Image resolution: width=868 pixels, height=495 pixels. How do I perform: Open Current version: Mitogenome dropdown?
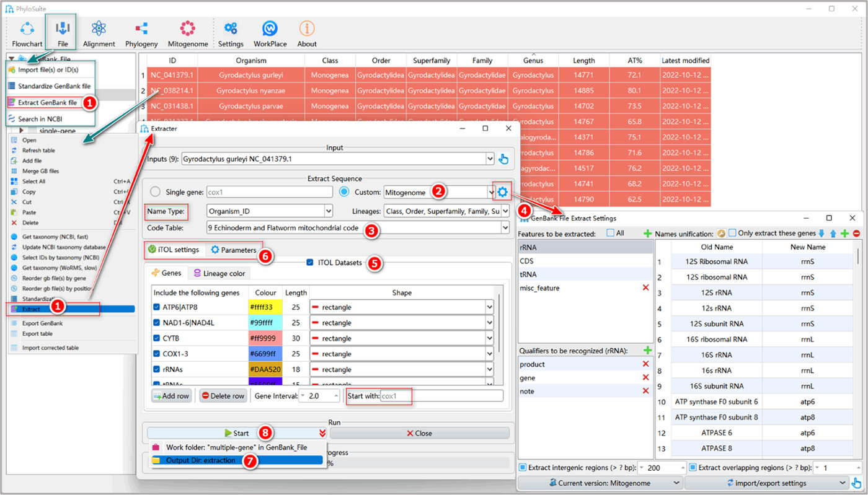601,483
